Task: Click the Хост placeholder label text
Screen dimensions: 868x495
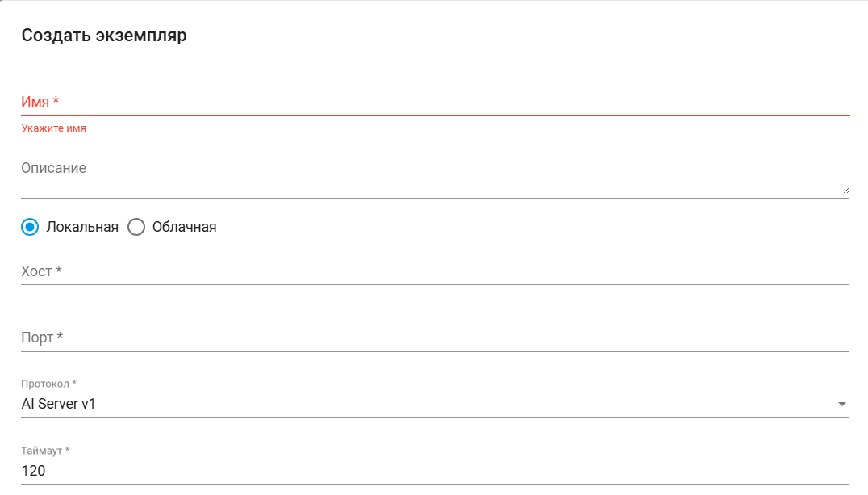Action: coord(42,271)
